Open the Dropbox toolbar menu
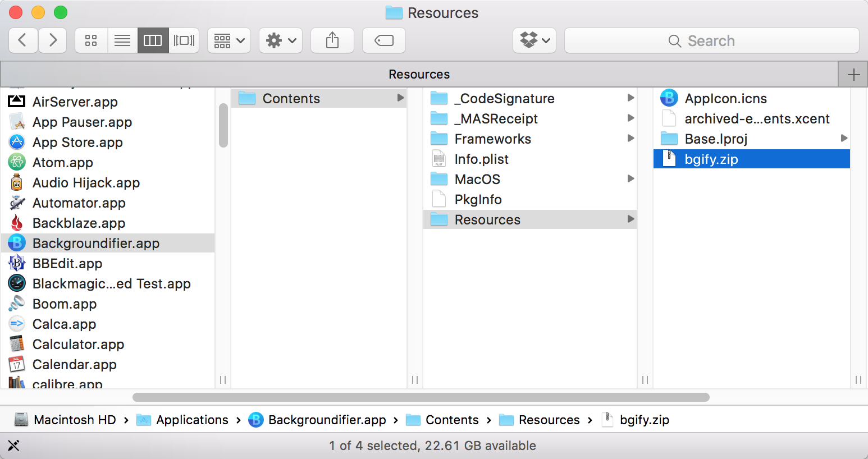Viewport: 868px width, 459px height. [534, 40]
